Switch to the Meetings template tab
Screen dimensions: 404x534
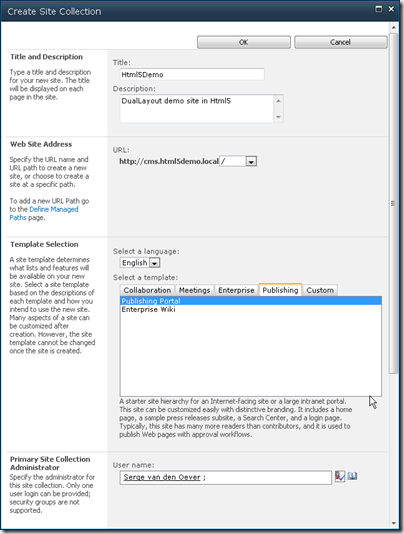click(195, 290)
